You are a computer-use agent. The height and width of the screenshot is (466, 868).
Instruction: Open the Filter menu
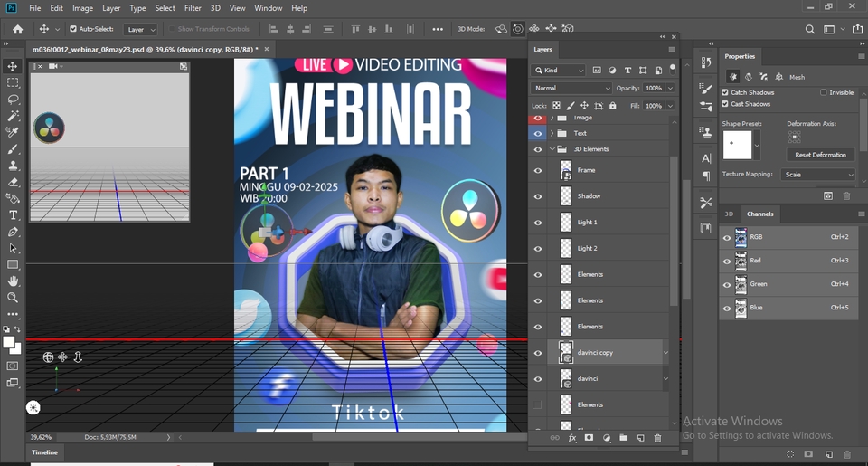click(193, 8)
